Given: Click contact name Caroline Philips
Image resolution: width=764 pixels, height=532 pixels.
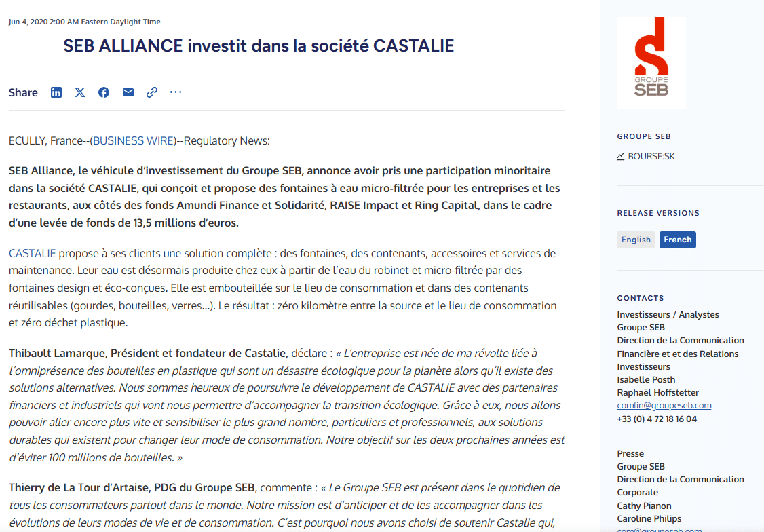Looking at the screenshot, I should coord(649,519).
